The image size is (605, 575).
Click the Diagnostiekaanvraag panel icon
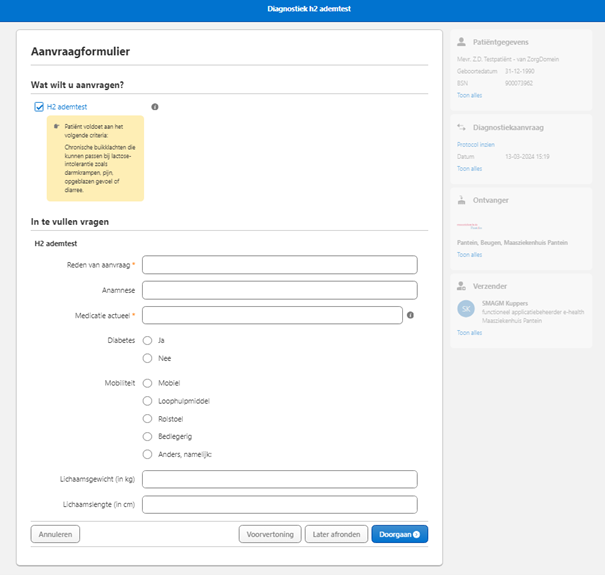pyautogui.click(x=461, y=128)
